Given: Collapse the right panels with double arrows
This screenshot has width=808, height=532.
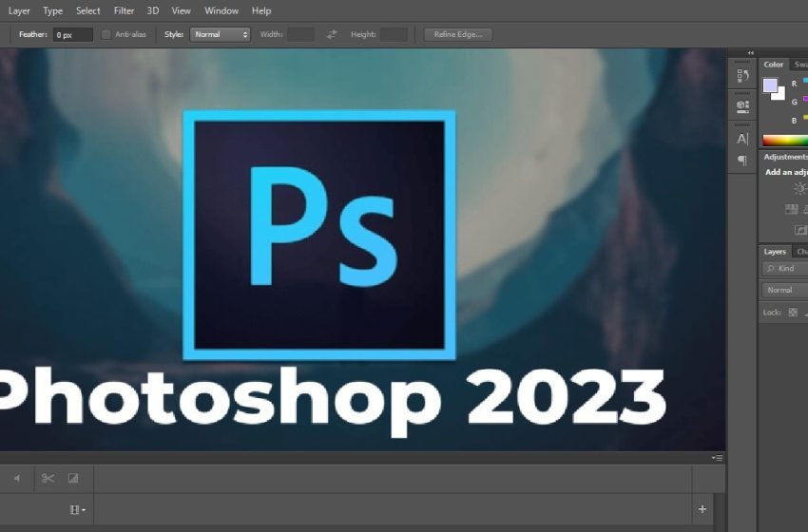Looking at the screenshot, I should [x=751, y=53].
